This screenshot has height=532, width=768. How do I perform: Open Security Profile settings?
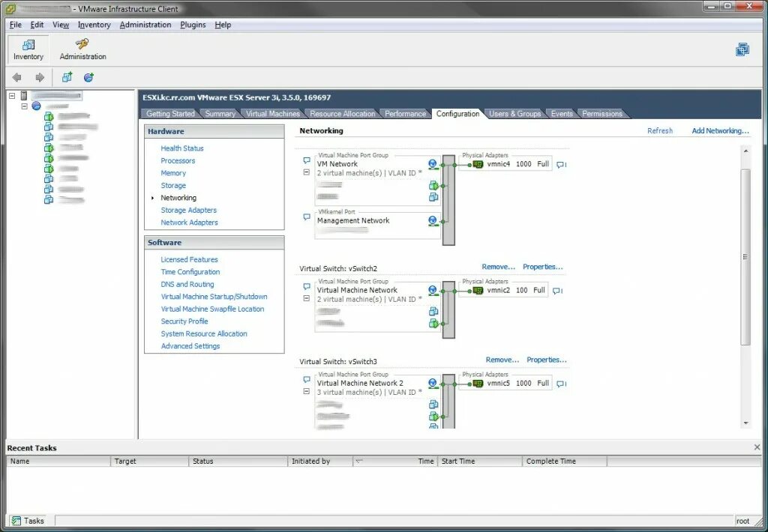tap(184, 321)
